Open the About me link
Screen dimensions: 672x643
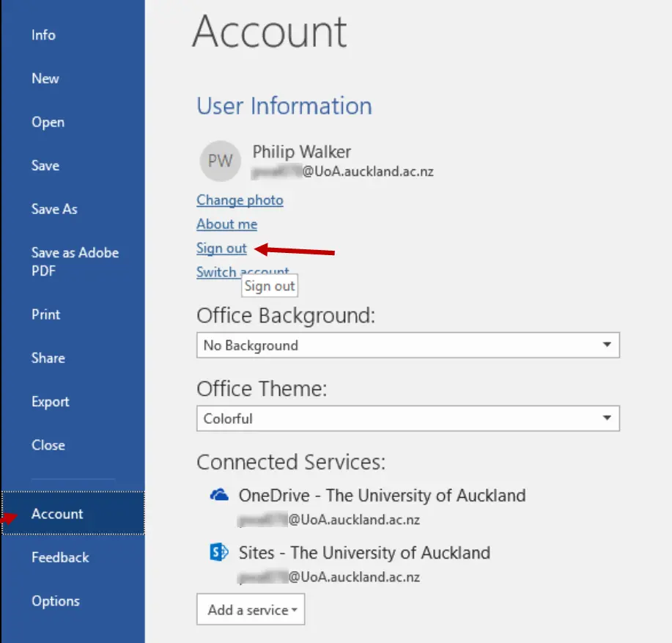click(x=226, y=224)
